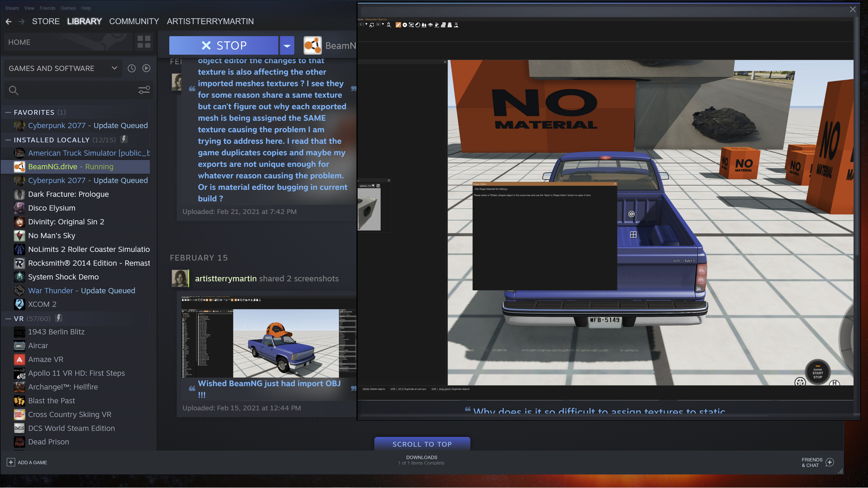868x488 pixels.
Task: Open the Friends menu
Action: click(47, 8)
